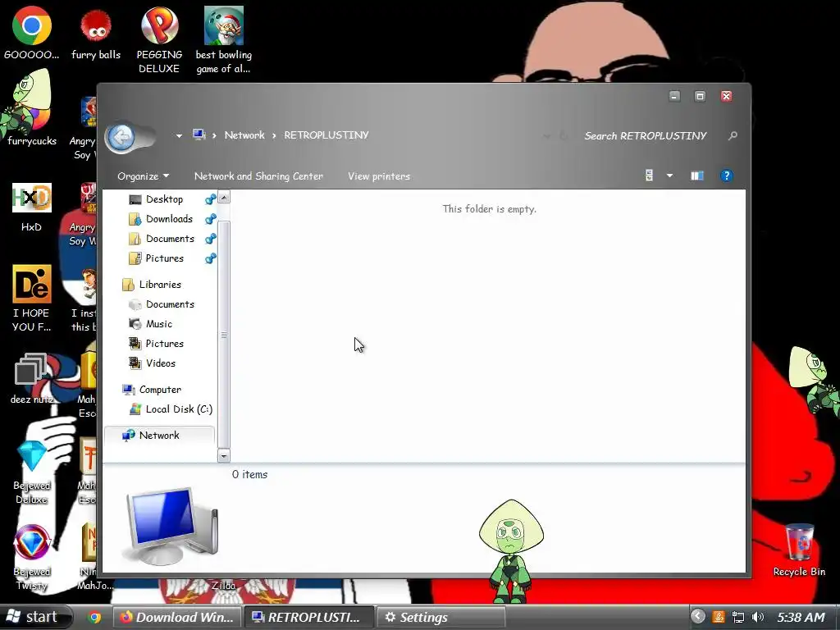Click the computer icon in the address bar

[x=199, y=135]
